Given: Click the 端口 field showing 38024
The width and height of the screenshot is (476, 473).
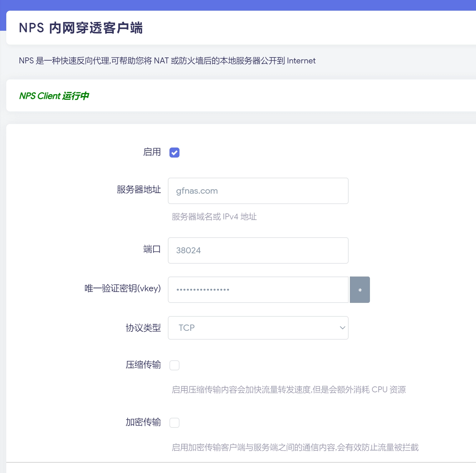Looking at the screenshot, I should click(x=258, y=250).
